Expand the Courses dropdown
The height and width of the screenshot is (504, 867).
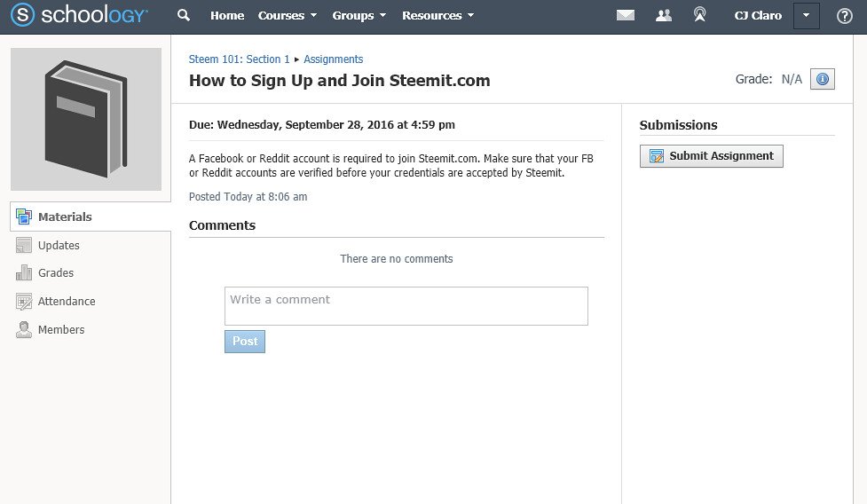288,15
